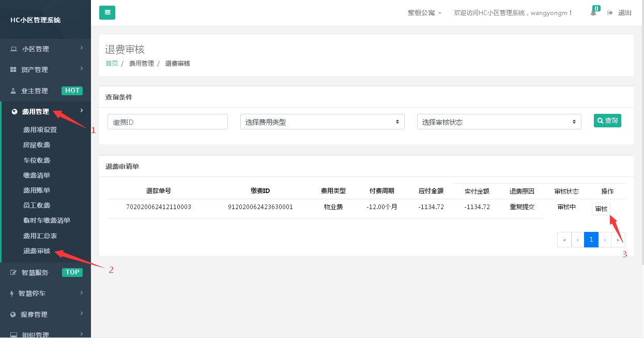Image resolution: width=644 pixels, height=338 pixels.
Task: Click 费用管理 in the breadcrumb
Action: click(142, 64)
